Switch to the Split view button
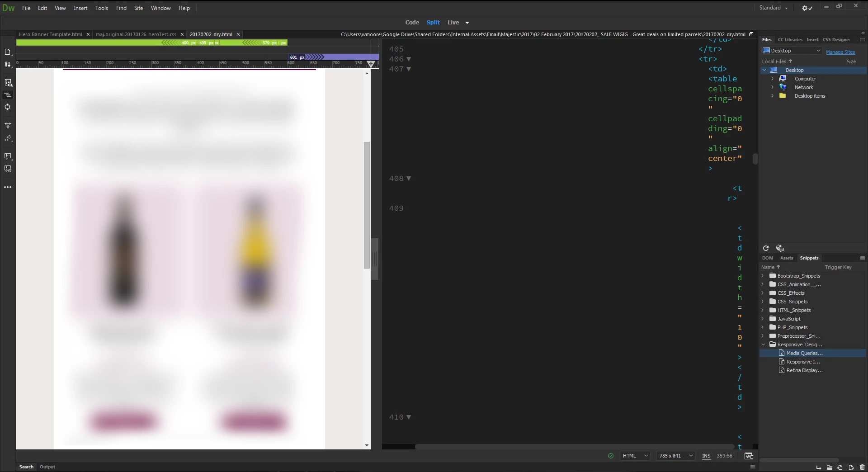Viewport: 868px width, 472px height. (x=433, y=23)
